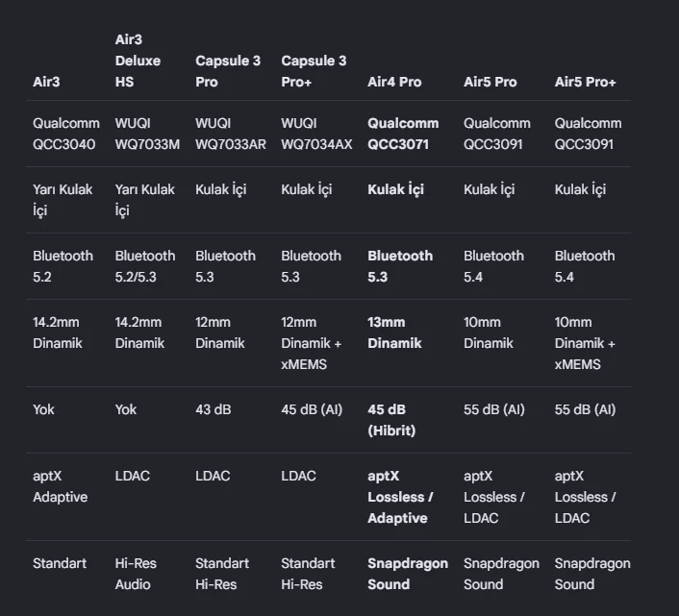Click the Qualcomm QCC3040 chip cell
679x616 pixels.
66,134
